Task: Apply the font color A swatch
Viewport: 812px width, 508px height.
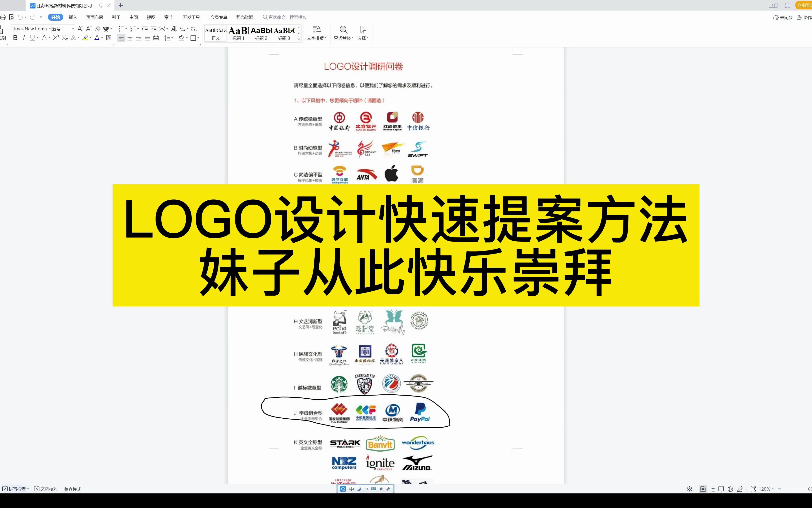Action: (x=97, y=38)
